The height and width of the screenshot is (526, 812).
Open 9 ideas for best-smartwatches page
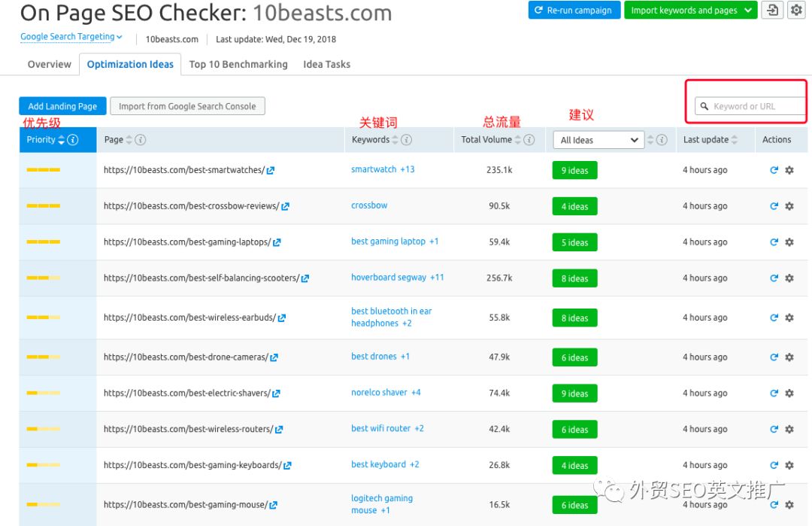(x=575, y=171)
